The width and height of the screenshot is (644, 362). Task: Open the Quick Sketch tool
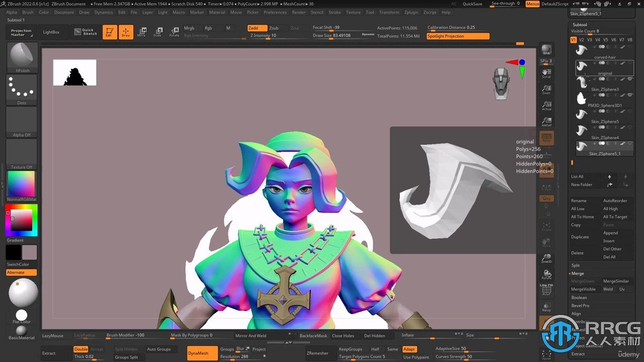point(85,32)
